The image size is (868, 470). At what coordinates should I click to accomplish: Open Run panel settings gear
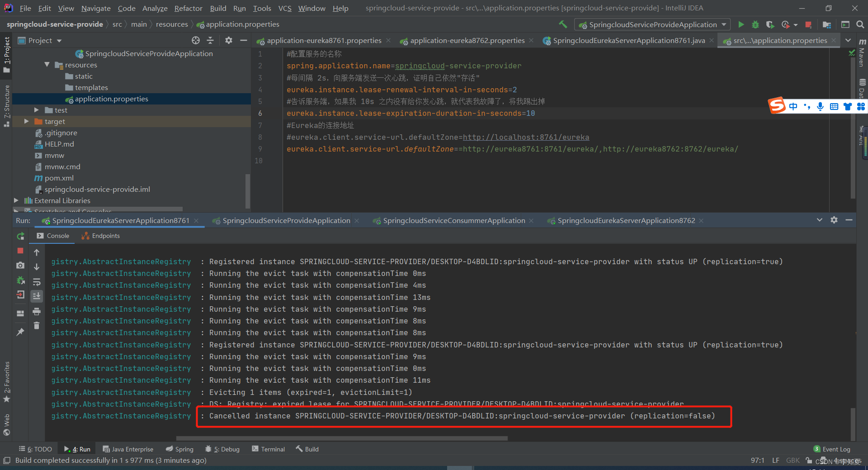point(834,220)
